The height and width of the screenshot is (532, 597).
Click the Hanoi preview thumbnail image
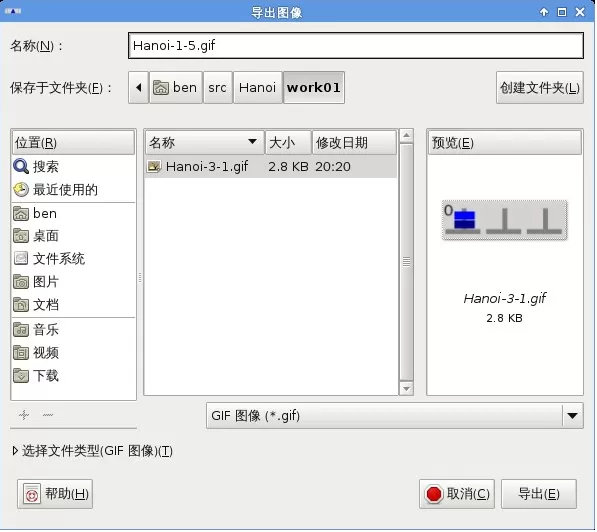(x=504, y=220)
